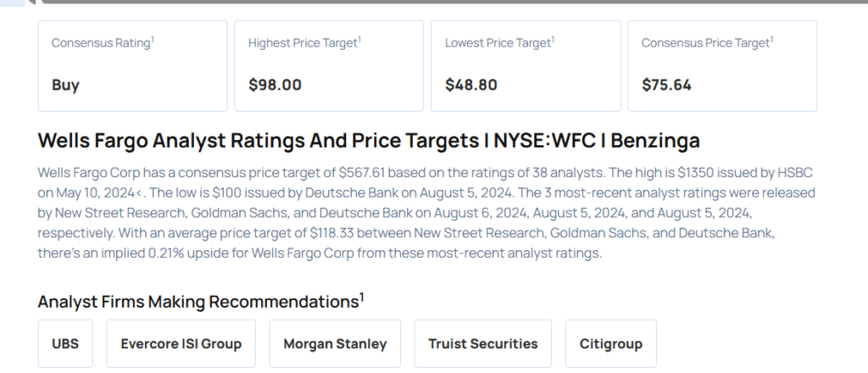
Task: Select the Buy rating value
Action: pos(65,85)
